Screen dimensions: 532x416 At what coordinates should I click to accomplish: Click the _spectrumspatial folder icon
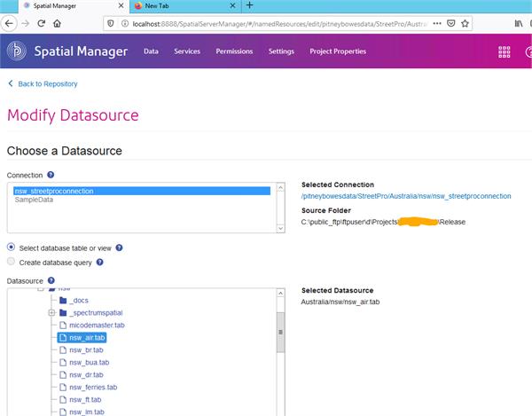tap(63, 312)
